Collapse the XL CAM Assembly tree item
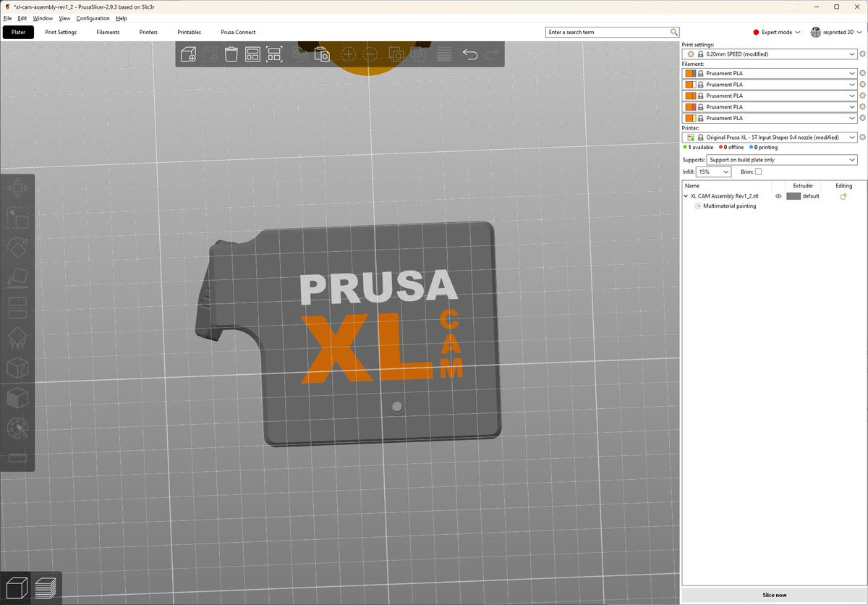 686,196
